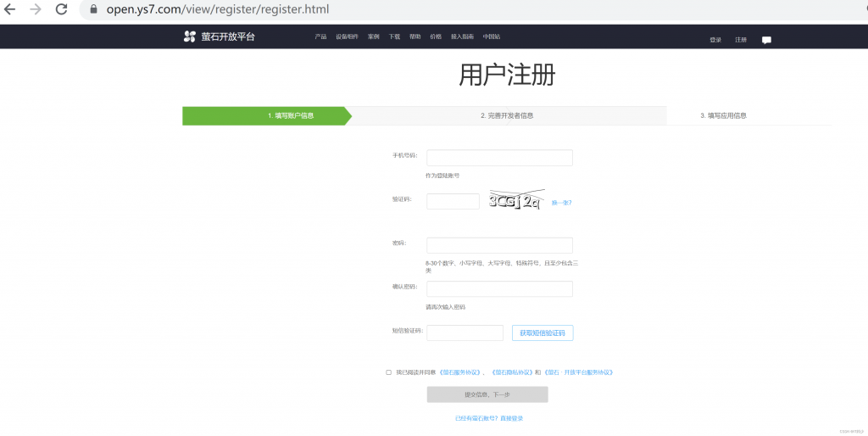Viewport: 868px width, 436px height.
Task: Open the 《萤石服务协议》 link
Action: (x=460, y=372)
